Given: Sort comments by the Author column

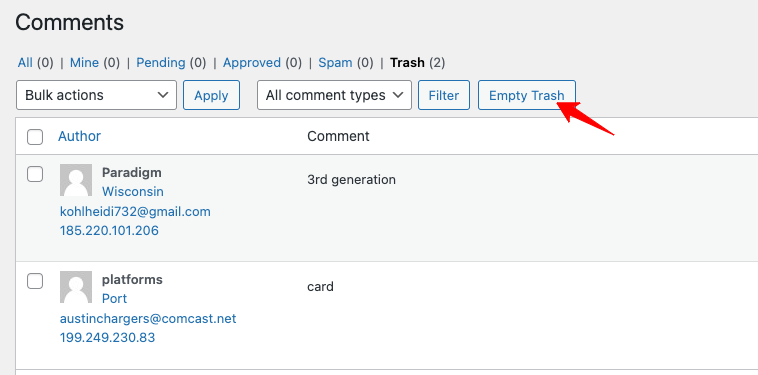Looking at the screenshot, I should pyautogui.click(x=79, y=136).
